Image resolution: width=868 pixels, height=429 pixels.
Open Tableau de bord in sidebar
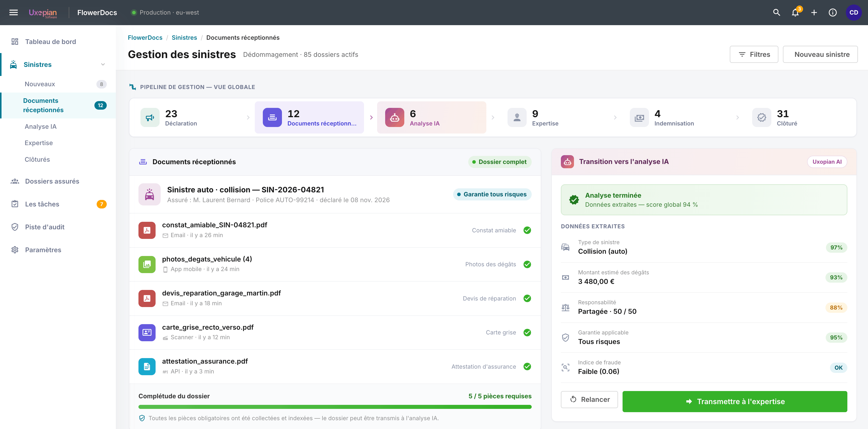pyautogui.click(x=58, y=42)
